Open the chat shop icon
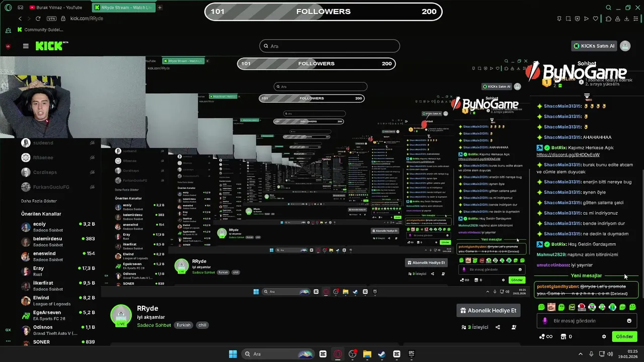The width and height of the screenshot is (644, 362). tap(563, 336)
